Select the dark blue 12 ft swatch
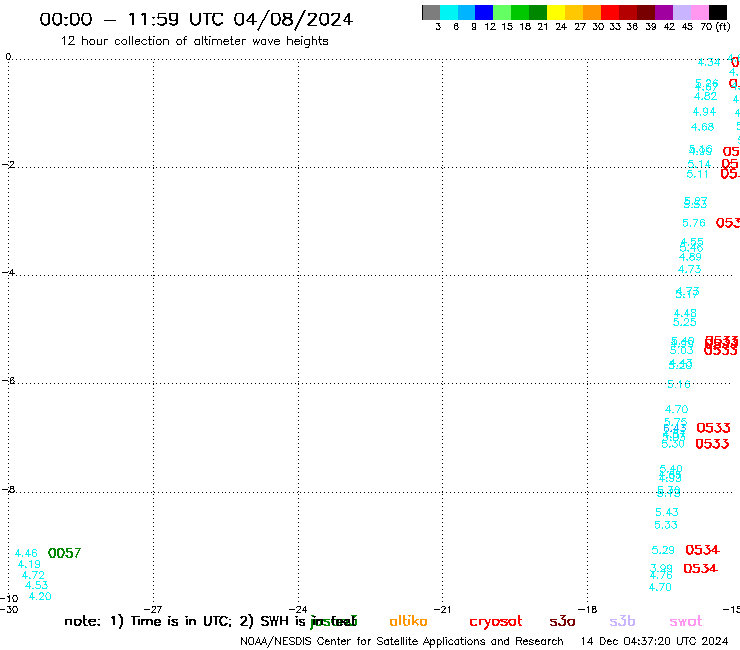Viewport: 740px width, 650px height. click(484, 12)
